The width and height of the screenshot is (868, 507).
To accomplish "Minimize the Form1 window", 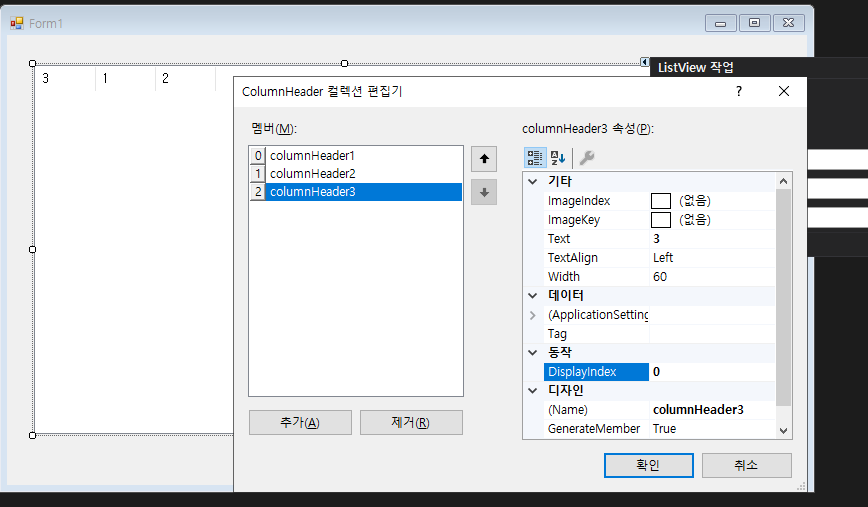I will coord(721,23).
